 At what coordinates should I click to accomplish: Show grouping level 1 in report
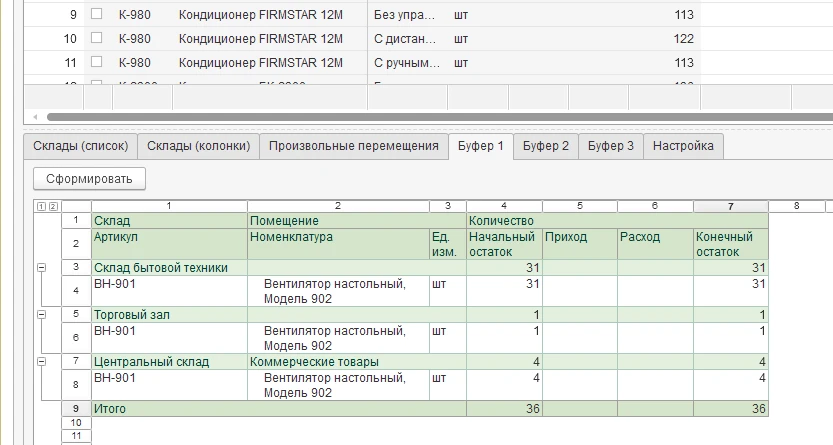coord(42,206)
